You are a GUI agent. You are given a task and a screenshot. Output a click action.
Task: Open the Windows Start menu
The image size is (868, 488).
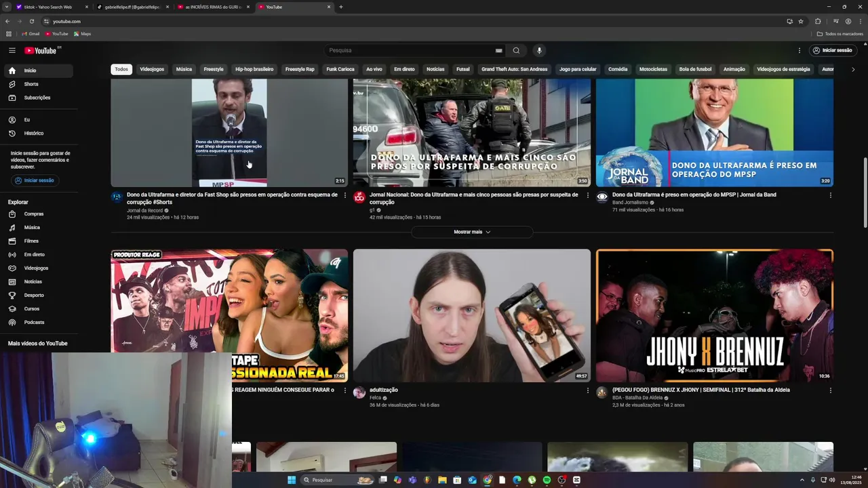click(292, 480)
